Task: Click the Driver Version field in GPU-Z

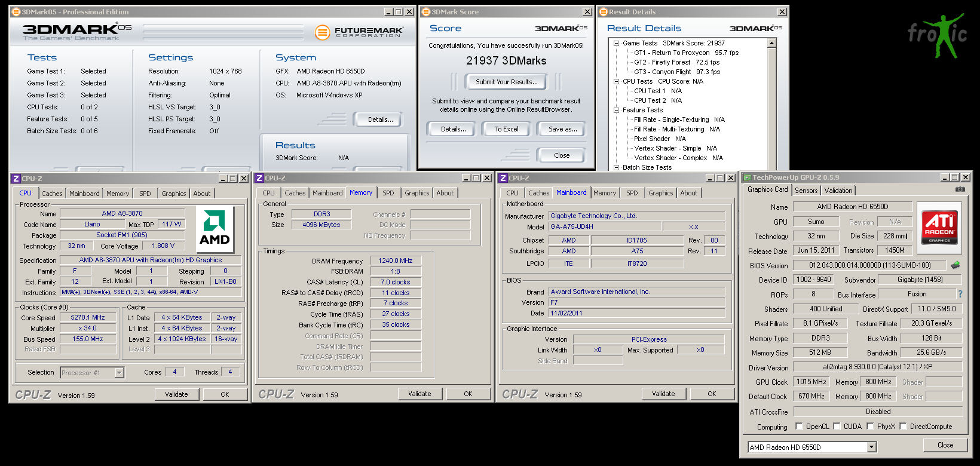Action: coord(878,367)
